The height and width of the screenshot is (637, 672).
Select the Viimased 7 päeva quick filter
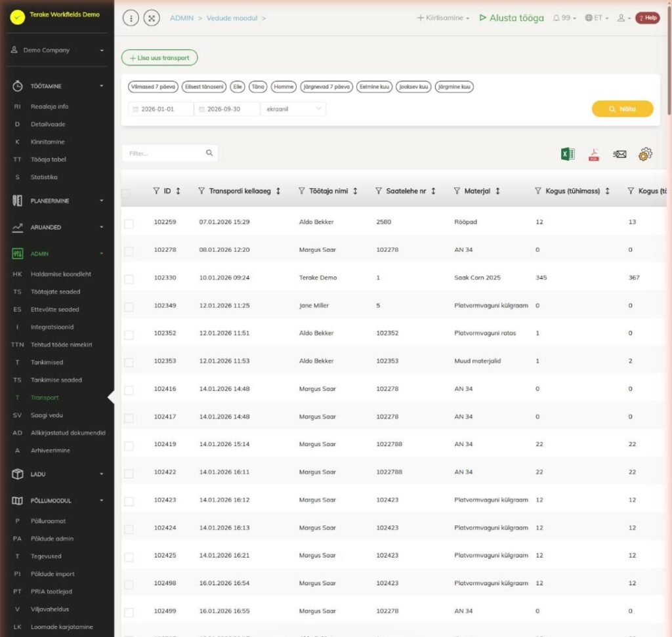[153, 87]
